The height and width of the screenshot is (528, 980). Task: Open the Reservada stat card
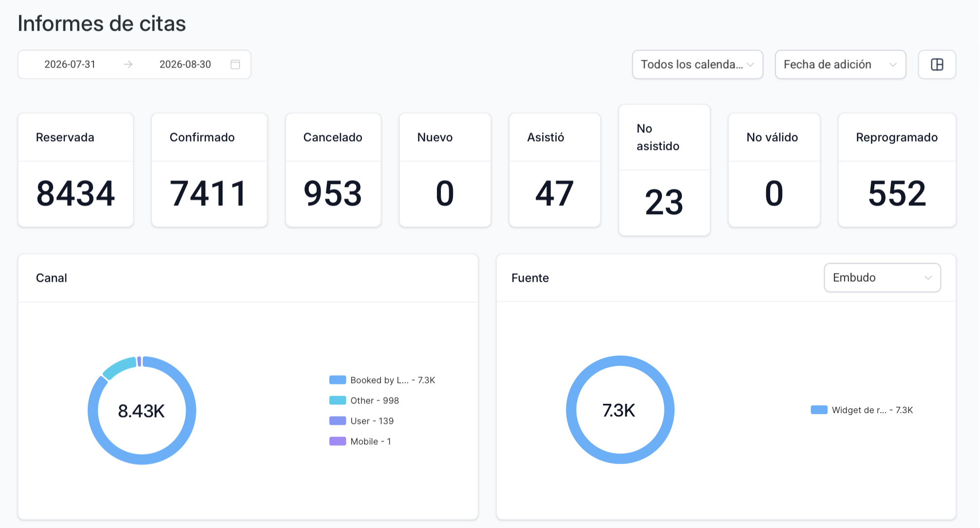click(x=75, y=170)
